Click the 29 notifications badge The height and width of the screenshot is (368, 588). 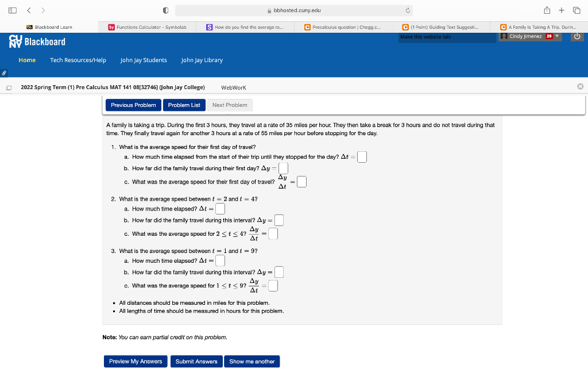(x=549, y=36)
